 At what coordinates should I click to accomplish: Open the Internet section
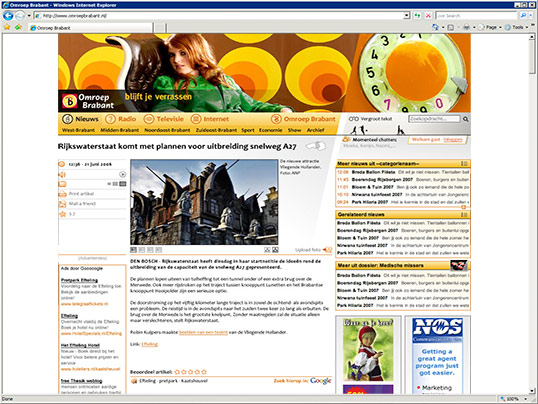click(210, 119)
